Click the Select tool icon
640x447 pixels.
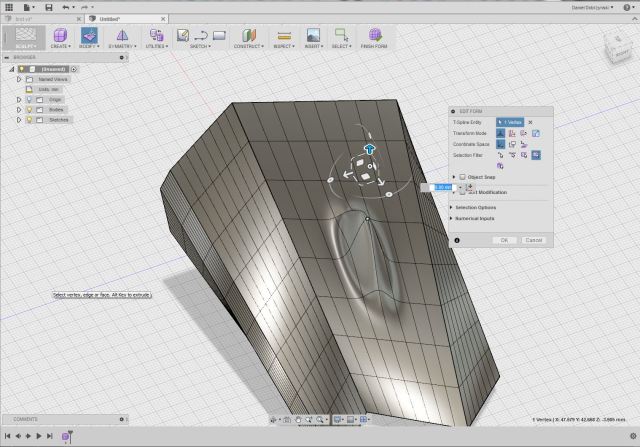(x=341, y=35)
